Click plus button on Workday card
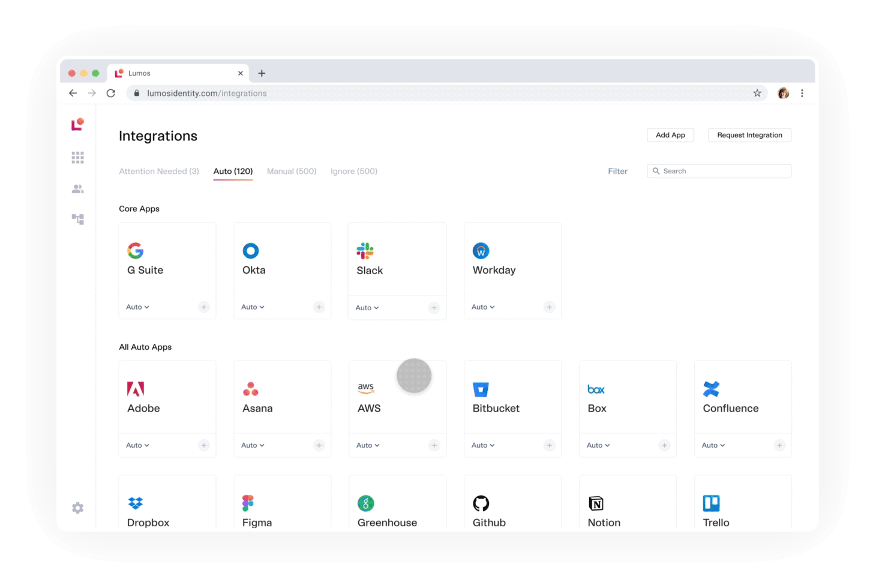The height and width of the screenshot is (588, 876). point(549,307)
